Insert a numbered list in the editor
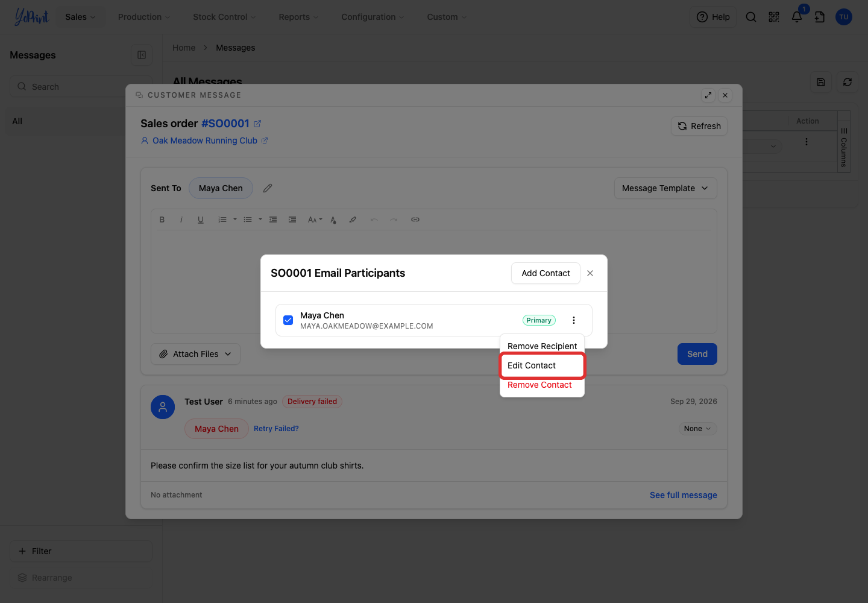The image size is (868, 603). 222,219
